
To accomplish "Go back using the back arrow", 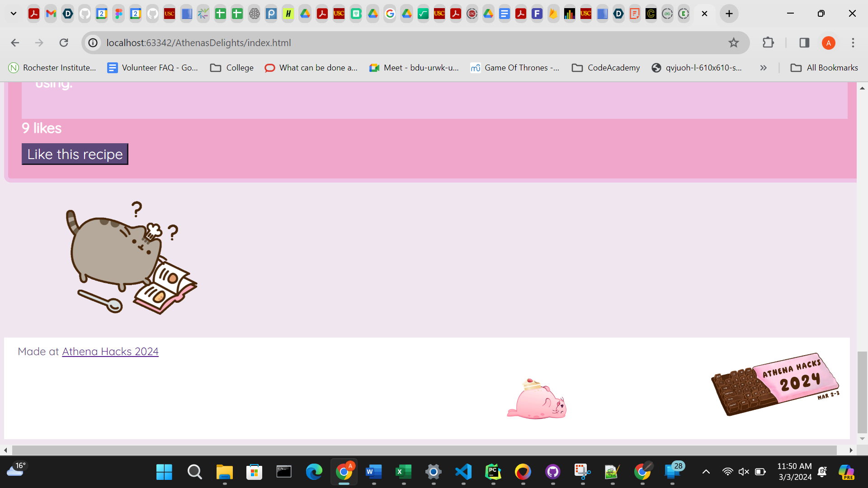I will 15,43.
